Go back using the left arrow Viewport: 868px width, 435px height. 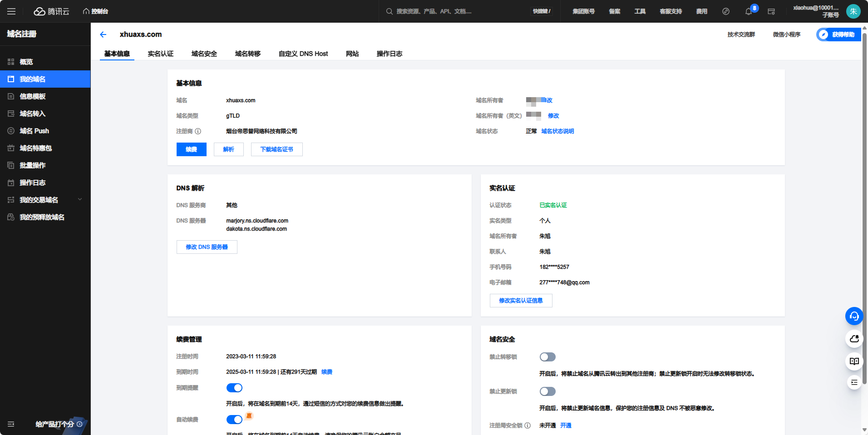click(x=103, y=35)
